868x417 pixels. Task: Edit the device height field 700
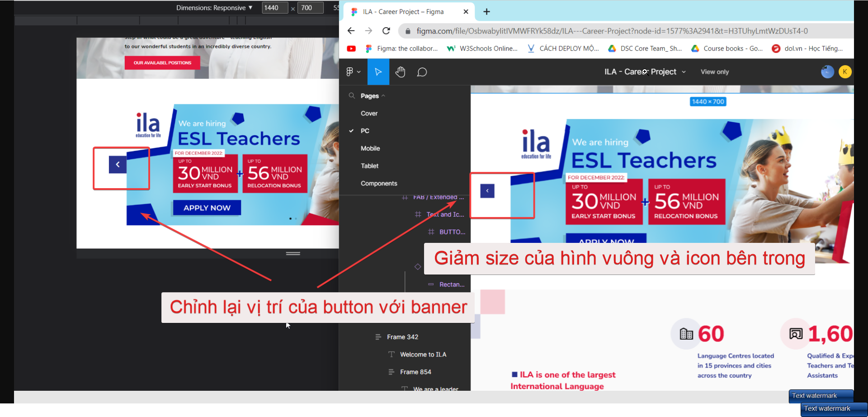coord(310,8)
